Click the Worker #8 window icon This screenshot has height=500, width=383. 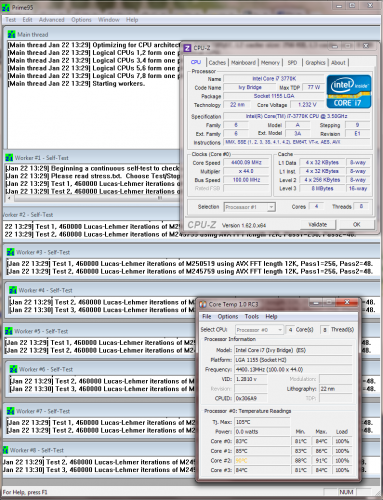5,450
